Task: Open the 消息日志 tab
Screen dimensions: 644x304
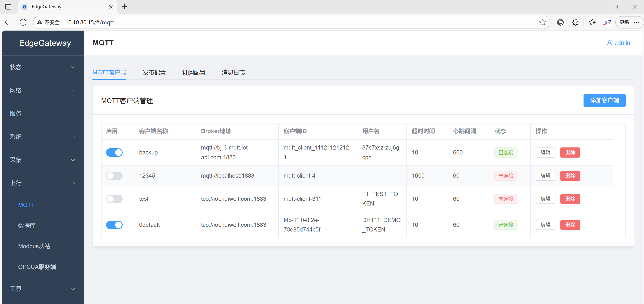Action: click(x=233, y=72)
